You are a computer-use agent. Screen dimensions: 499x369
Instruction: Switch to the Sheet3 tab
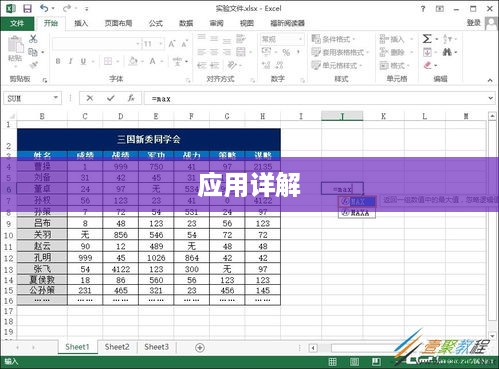[156, 347]
